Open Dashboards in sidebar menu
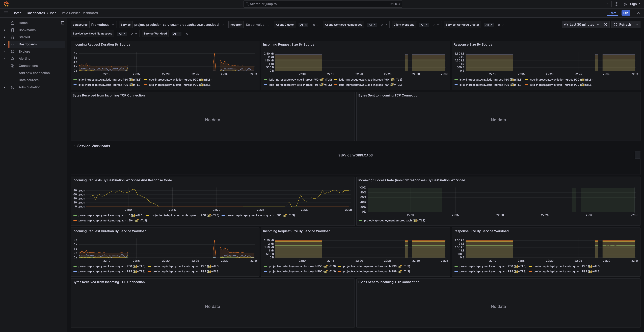The width and height of the screenshot is (644, 332). click(x=28, y=44)
